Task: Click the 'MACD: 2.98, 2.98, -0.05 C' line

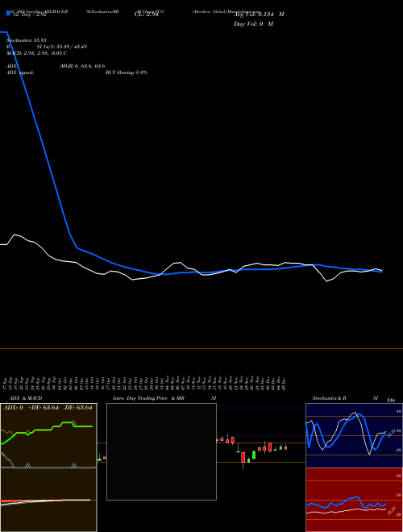Action: (36, 53)
